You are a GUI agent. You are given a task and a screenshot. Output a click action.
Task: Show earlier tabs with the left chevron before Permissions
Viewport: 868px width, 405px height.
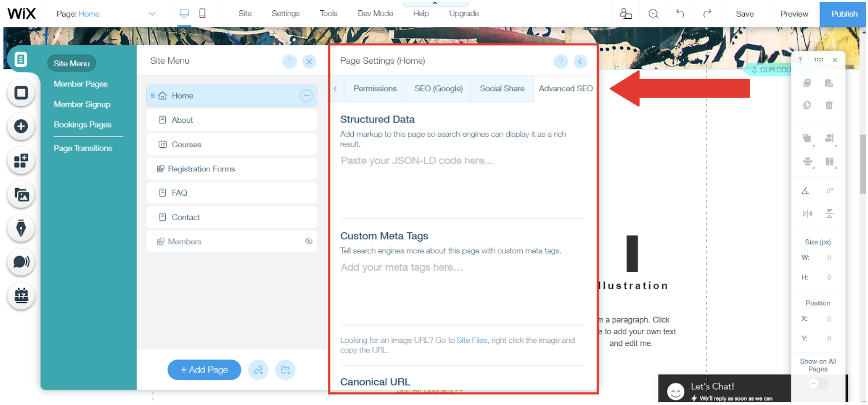click(335, 89)
